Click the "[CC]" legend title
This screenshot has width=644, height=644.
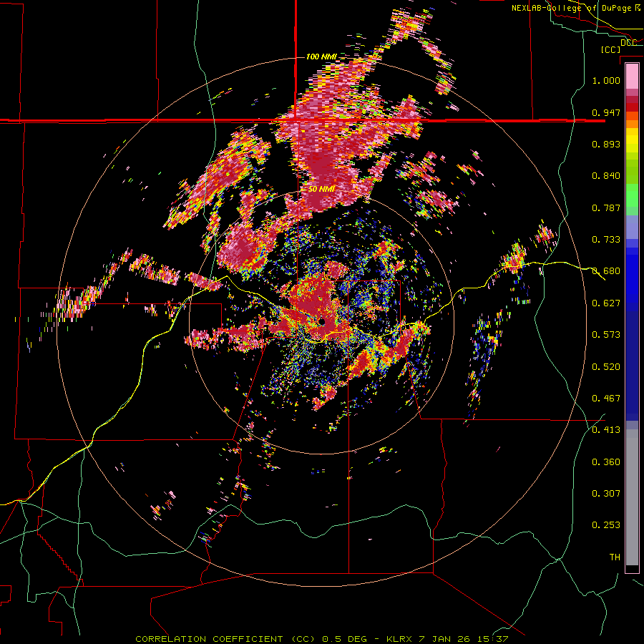click(610, 49)
